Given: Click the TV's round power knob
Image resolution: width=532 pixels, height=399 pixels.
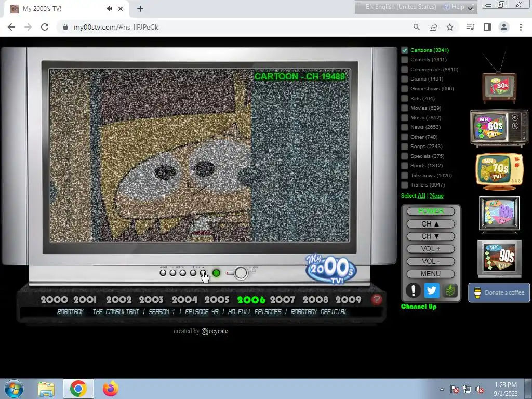Looking at the screenshot, I should click(241, 273).
